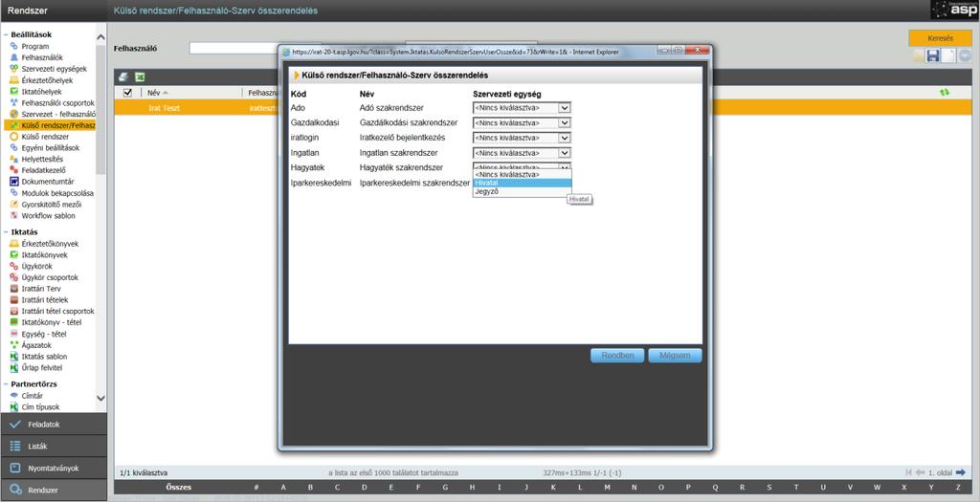Switch to Nyomtatványok panel

point(54,469)
